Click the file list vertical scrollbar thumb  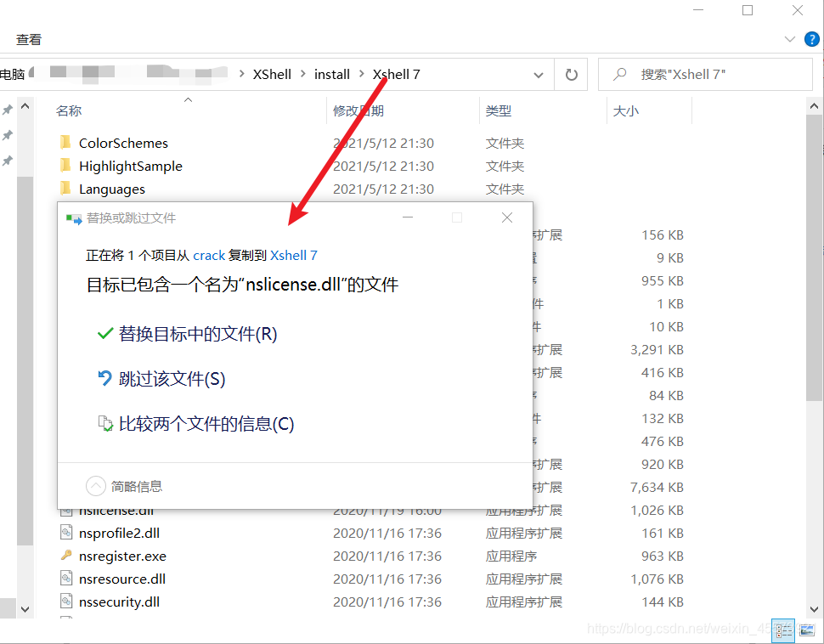(x=814, y=257)
